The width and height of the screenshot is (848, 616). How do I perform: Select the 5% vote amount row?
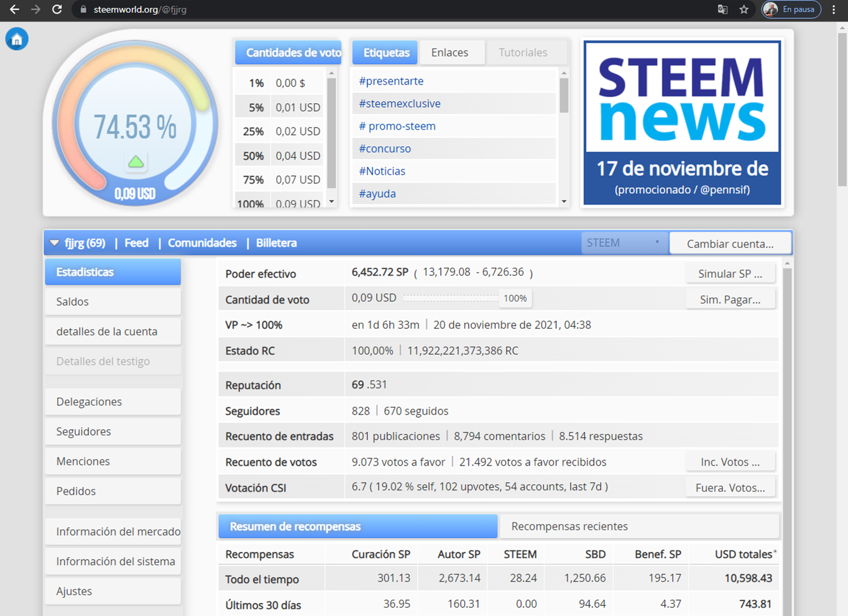[280, 107]
